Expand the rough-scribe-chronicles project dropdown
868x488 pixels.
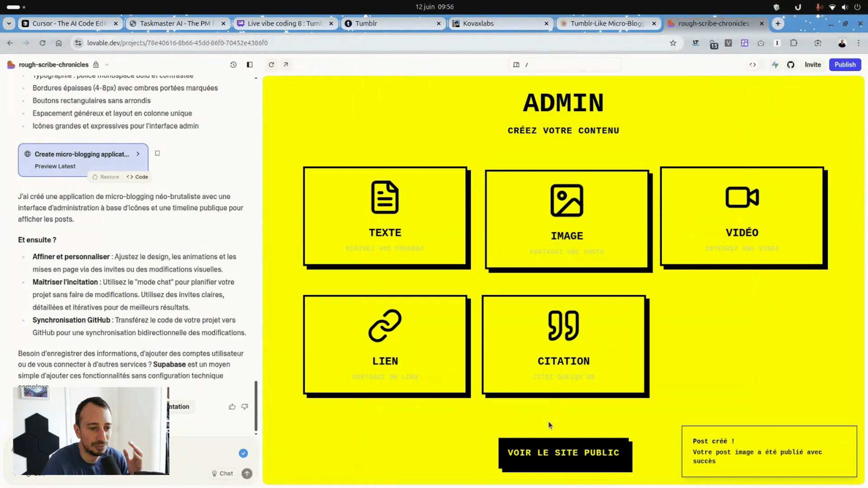(x=107, y=65)
